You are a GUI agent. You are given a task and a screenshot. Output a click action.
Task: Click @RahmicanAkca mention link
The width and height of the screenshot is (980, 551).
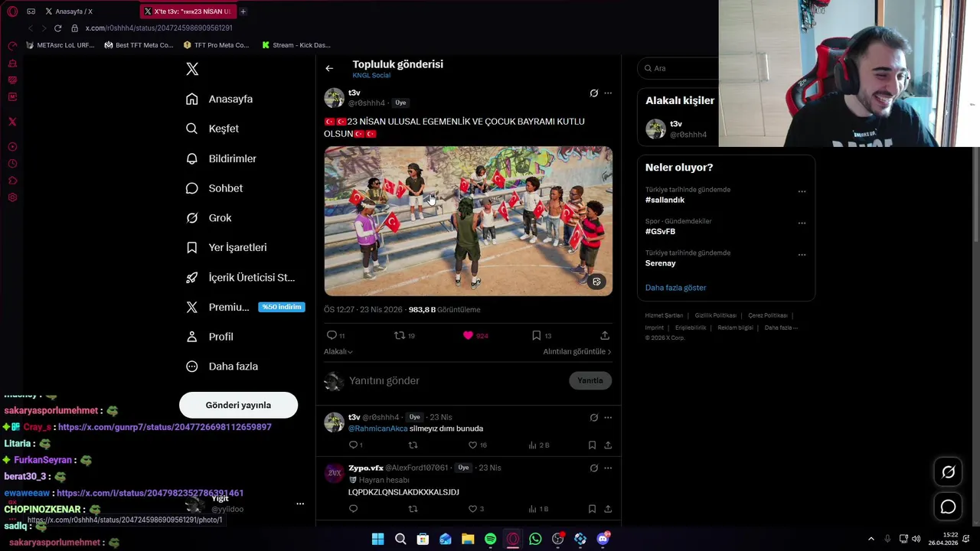377,429
